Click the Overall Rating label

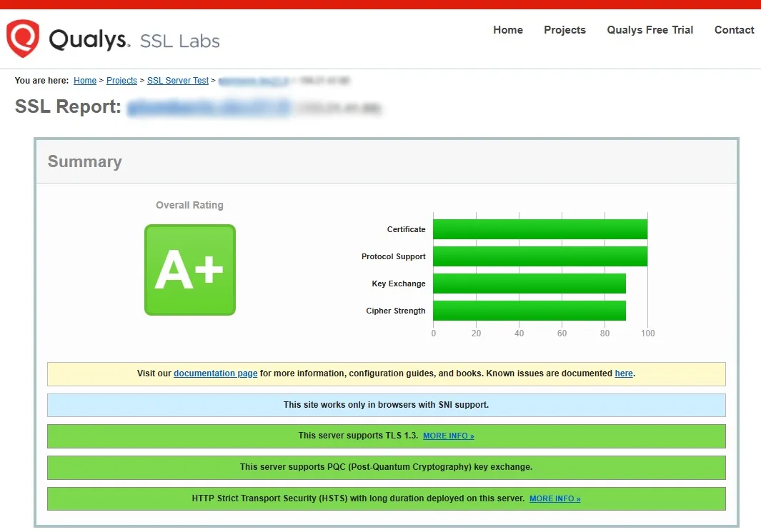pos(189,205)
